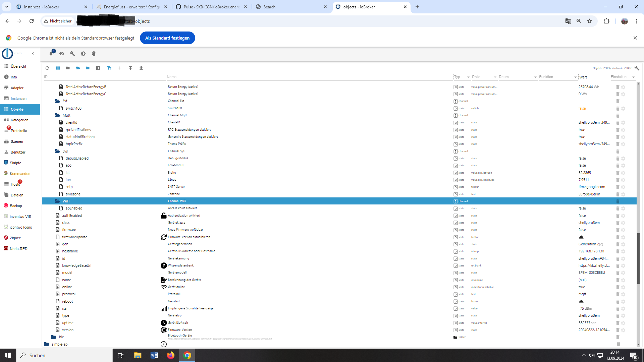Expand the ble folder
The image size is (644, 362).
(54, 337)
